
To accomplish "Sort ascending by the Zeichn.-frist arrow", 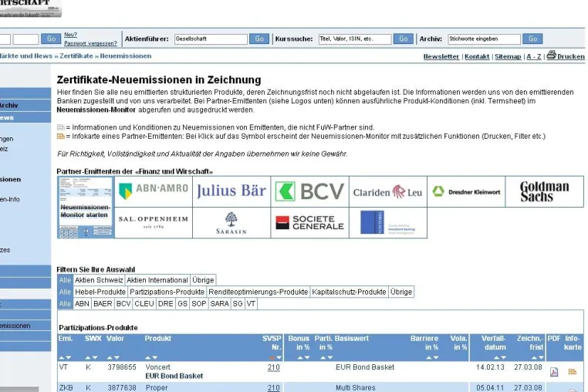I will tap(534, 357).
